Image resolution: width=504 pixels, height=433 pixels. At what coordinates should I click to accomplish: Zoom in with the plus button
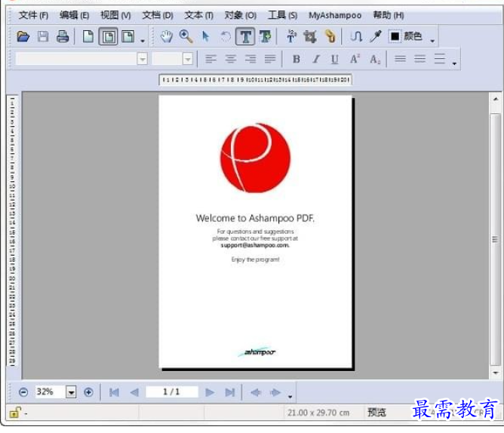click(88, 392)
